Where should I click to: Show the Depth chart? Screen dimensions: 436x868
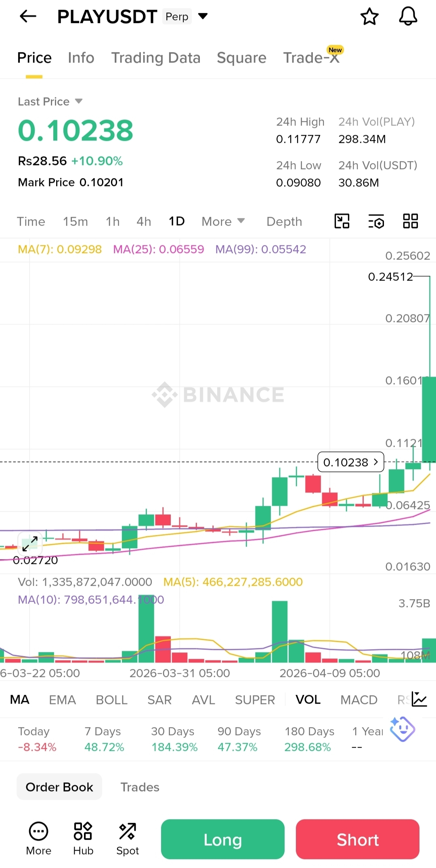(x=284, y=221)
